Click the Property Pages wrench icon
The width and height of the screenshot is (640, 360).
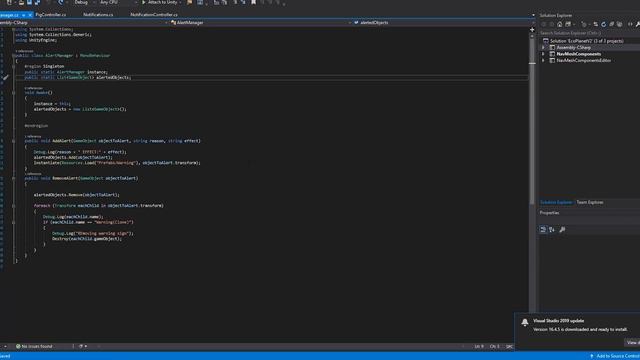[x=562, y=230]
